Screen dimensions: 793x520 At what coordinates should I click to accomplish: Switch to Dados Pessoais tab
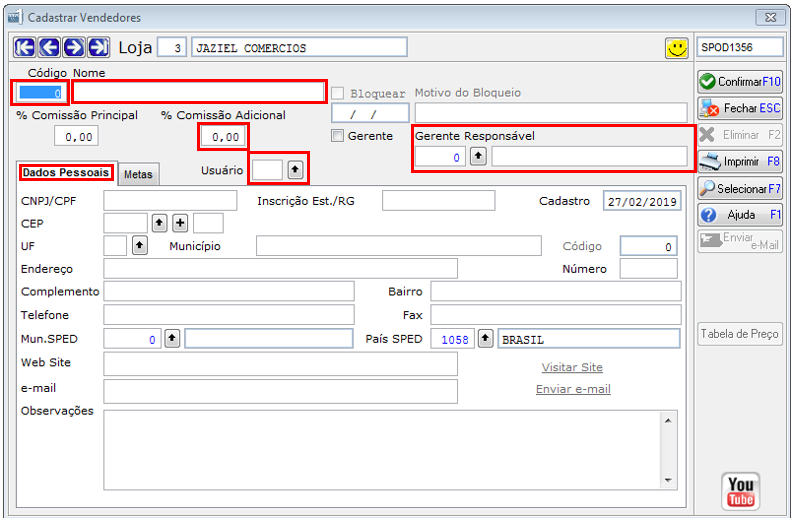tap(66, 172)
